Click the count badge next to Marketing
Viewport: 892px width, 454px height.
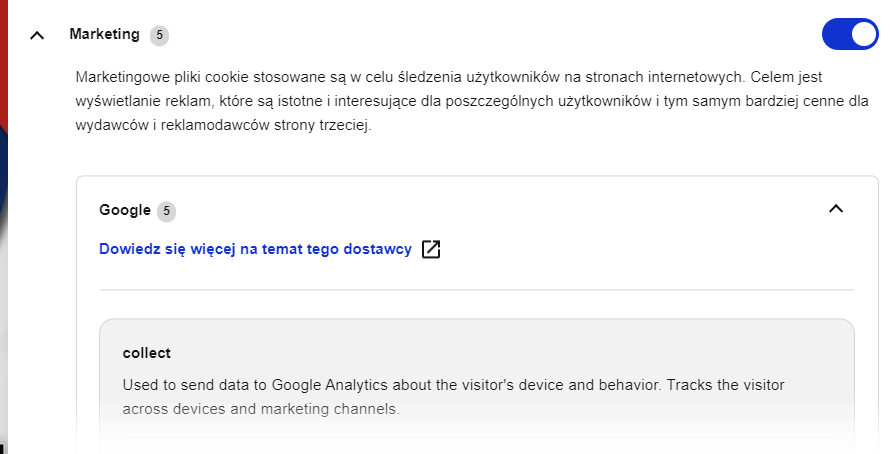[x=159, y=35]
